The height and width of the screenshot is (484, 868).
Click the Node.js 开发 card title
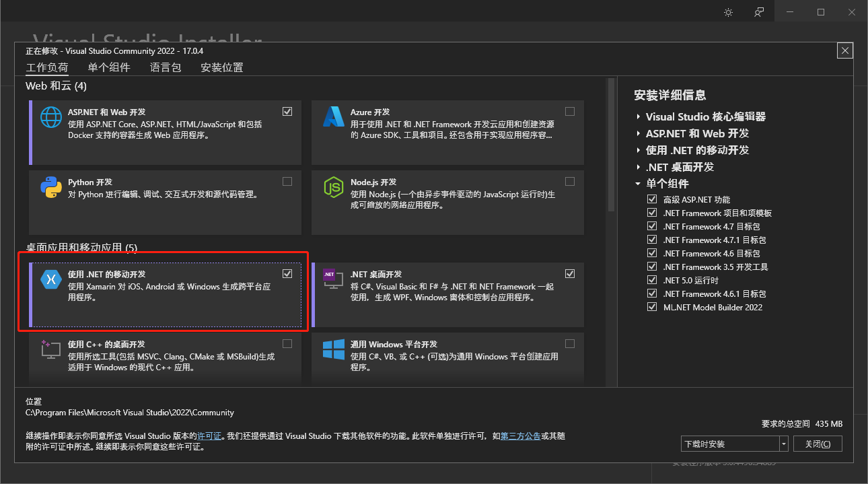click(x=373, y=182)
